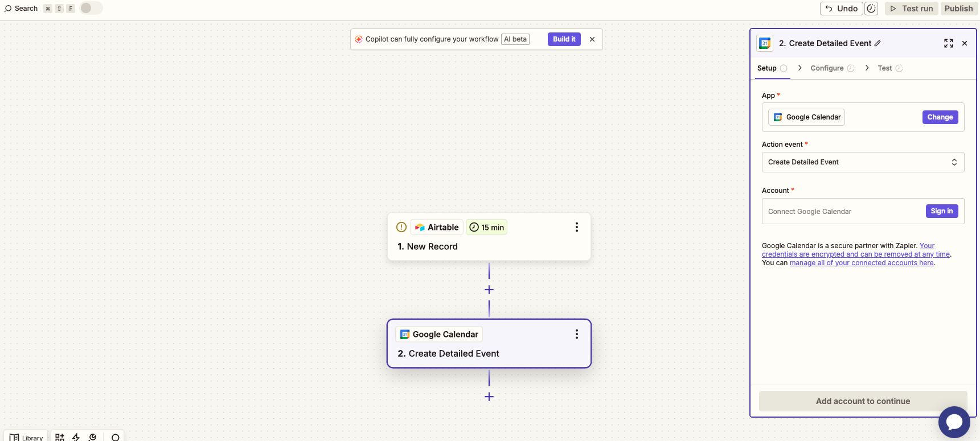Click the circular refresh icon in bottom toolbar
Viewport: 980px width, 441px height.
click(x=93, y=437)
